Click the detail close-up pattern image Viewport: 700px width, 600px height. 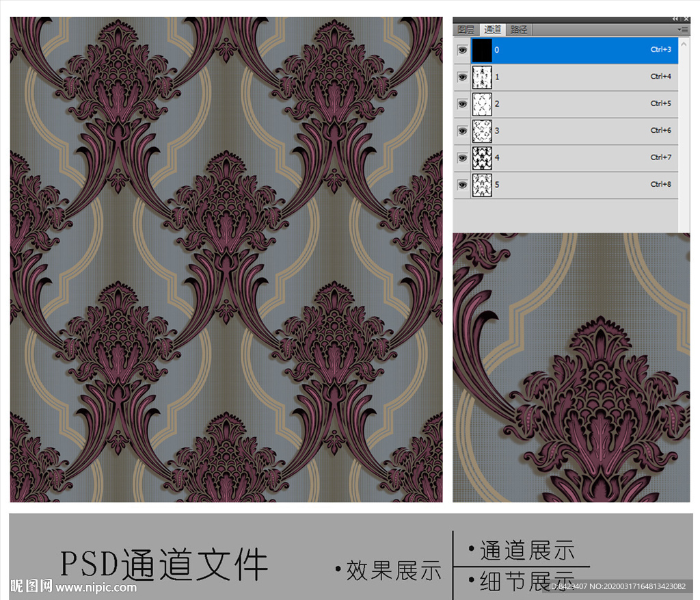[x=571, y=367]
